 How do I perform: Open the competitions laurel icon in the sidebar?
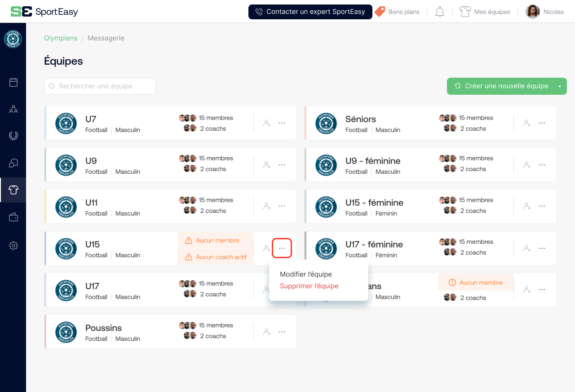tap(13, 136)
